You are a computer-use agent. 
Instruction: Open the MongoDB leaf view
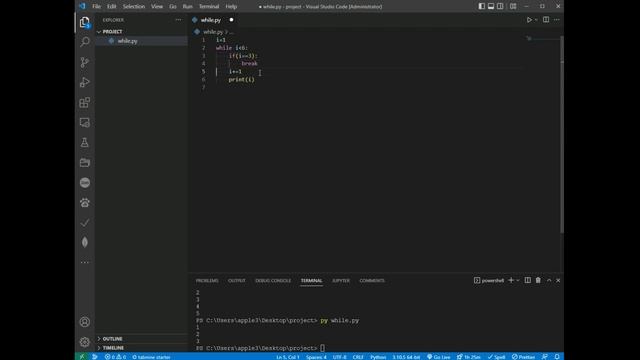point(84,242)
